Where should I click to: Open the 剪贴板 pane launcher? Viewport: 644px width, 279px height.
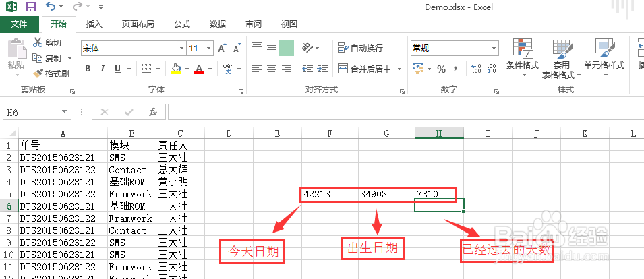point(72,91)
